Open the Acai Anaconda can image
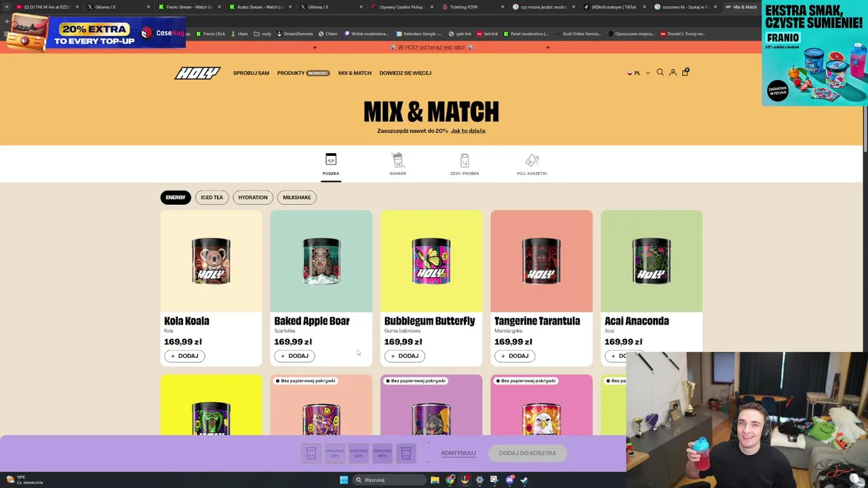 (651, 261)
